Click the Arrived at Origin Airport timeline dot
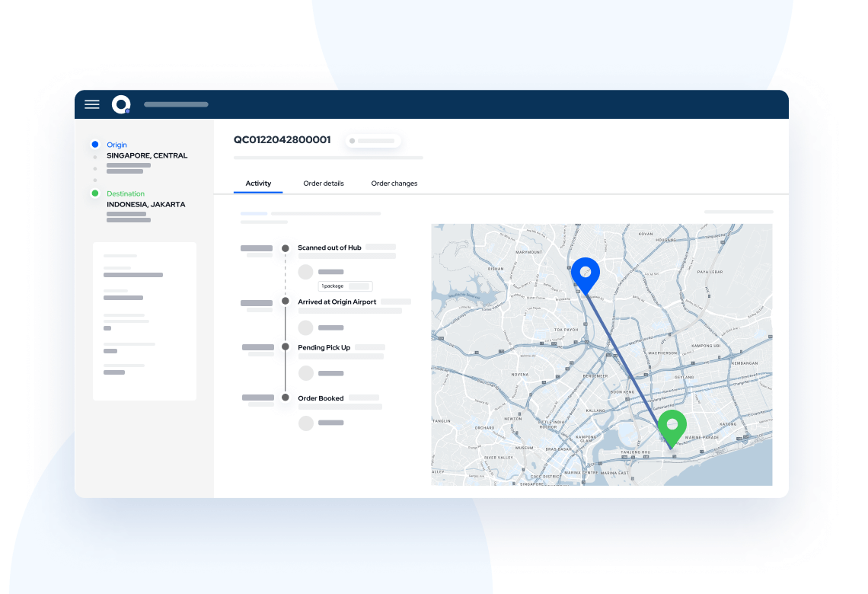 (285, 301)
